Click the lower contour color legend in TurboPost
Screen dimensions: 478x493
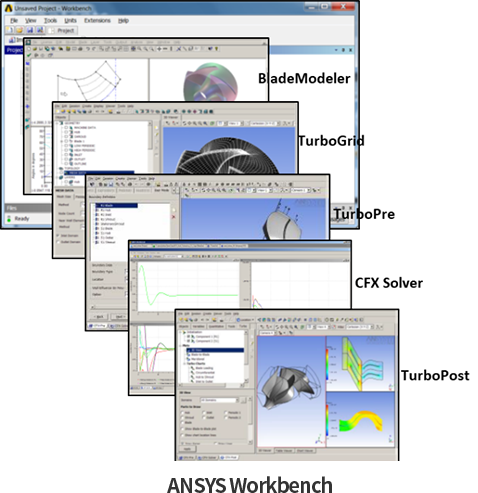click(327, 420)
